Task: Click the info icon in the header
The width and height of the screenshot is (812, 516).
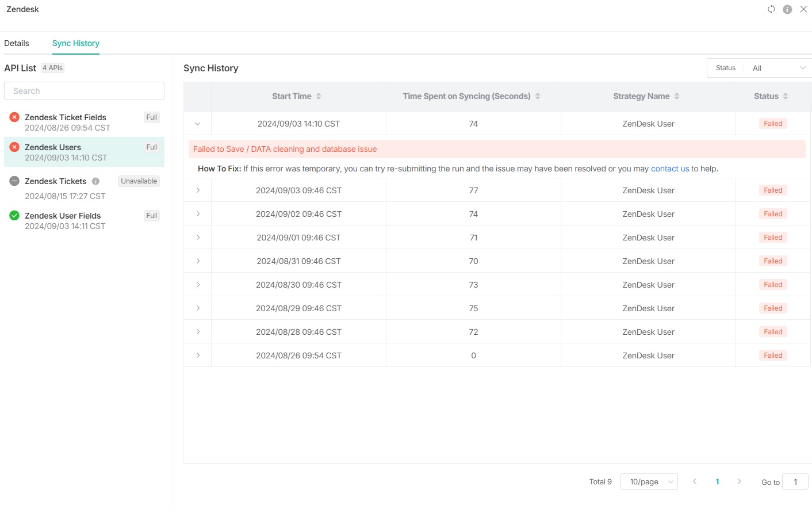Action: pyautogui.click(x=787, y=9)
